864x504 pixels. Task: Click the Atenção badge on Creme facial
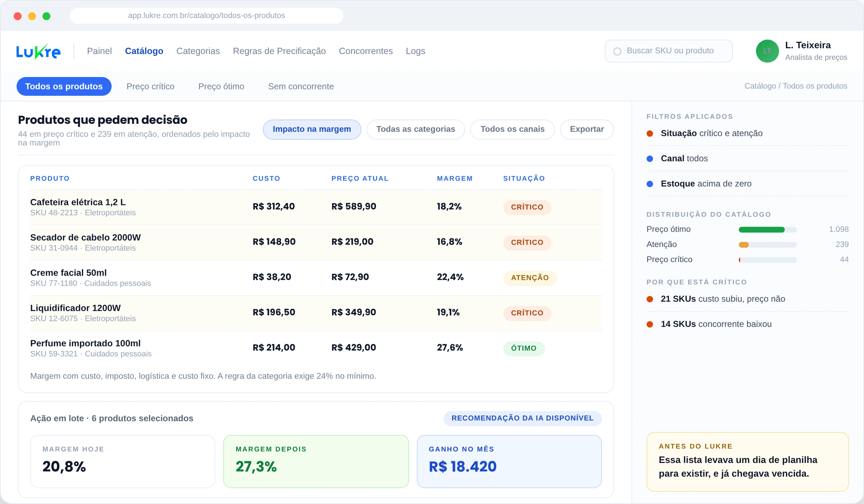click(530, 278)
